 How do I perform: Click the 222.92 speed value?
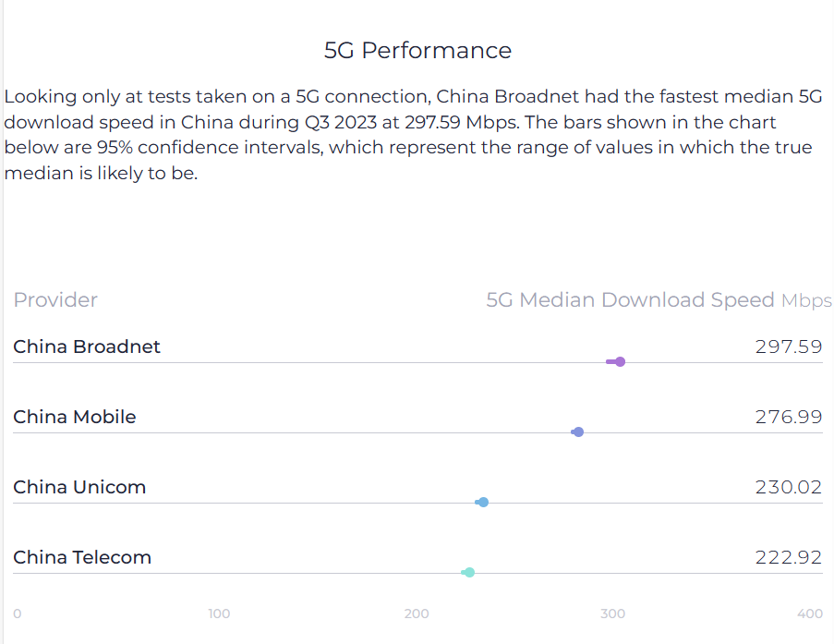[789, 558]
